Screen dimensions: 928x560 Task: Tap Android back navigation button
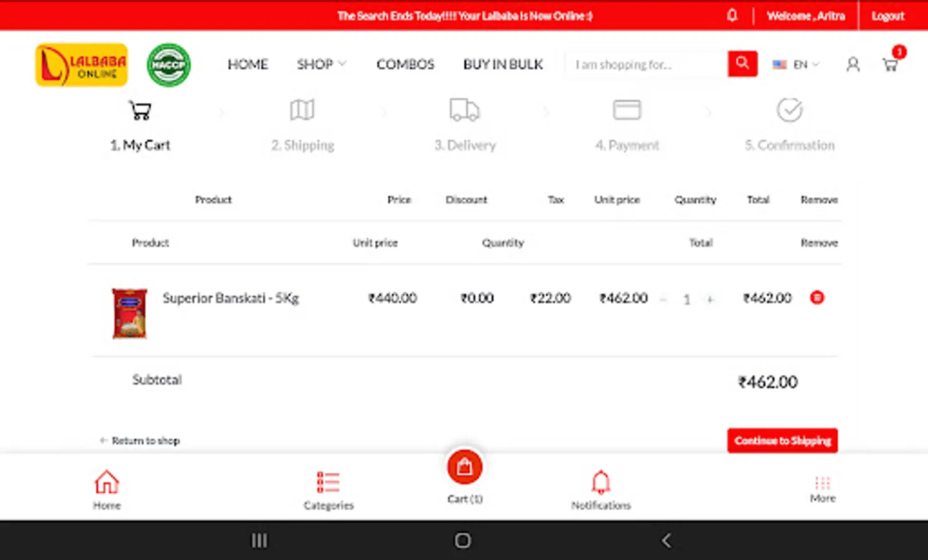click(667, 540)
